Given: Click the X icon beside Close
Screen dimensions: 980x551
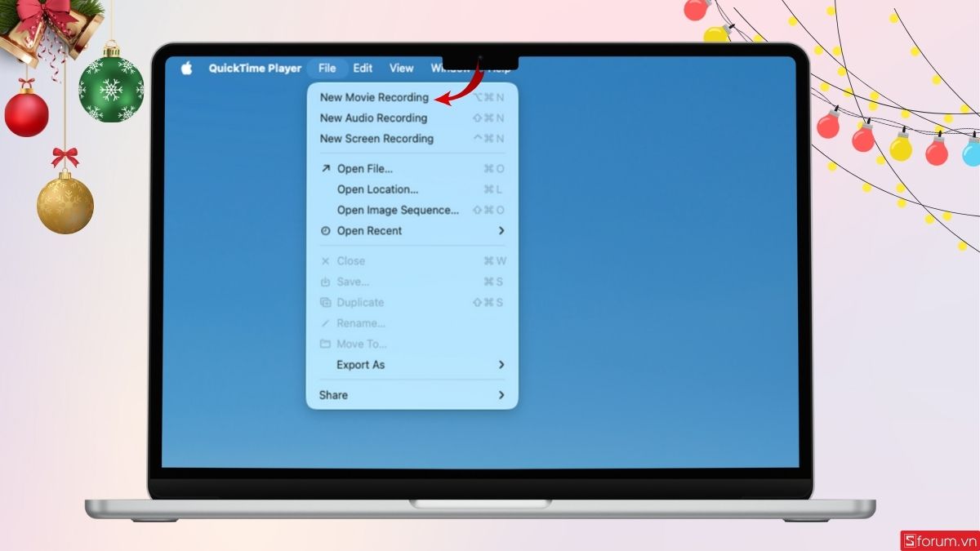Looking at the screenshot, I should (326, 260).
